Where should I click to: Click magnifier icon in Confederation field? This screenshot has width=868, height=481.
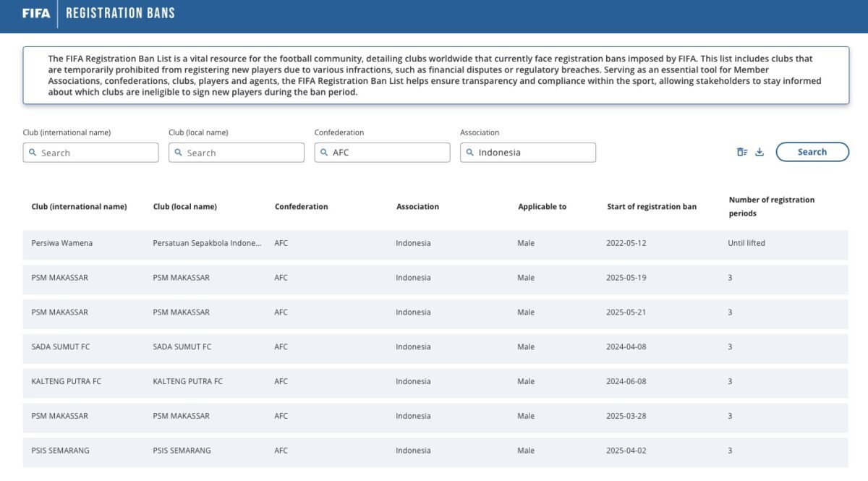(324, 153)
